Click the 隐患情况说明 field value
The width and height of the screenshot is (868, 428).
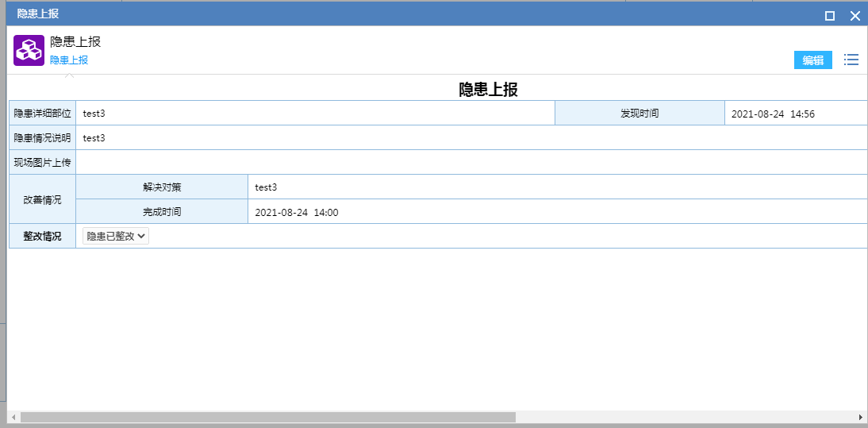tap(94, 138)
